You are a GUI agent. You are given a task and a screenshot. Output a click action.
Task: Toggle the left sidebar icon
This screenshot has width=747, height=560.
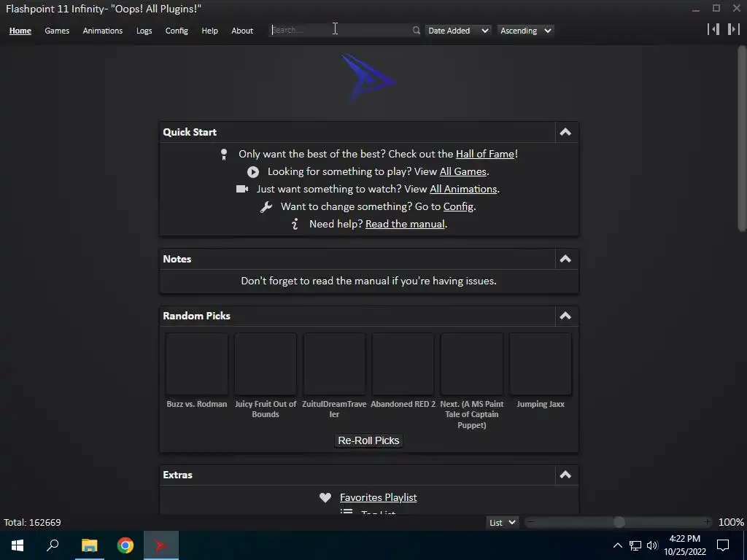pos(713,29)
